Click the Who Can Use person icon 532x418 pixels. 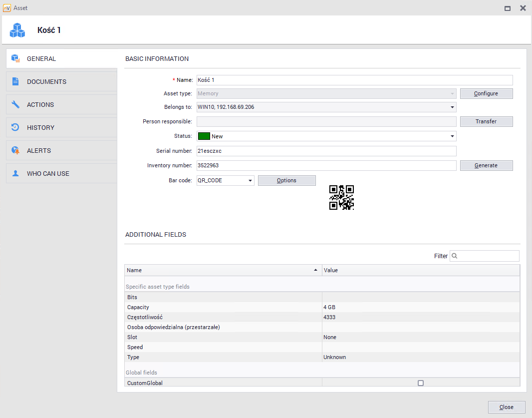tap(15, 173)
